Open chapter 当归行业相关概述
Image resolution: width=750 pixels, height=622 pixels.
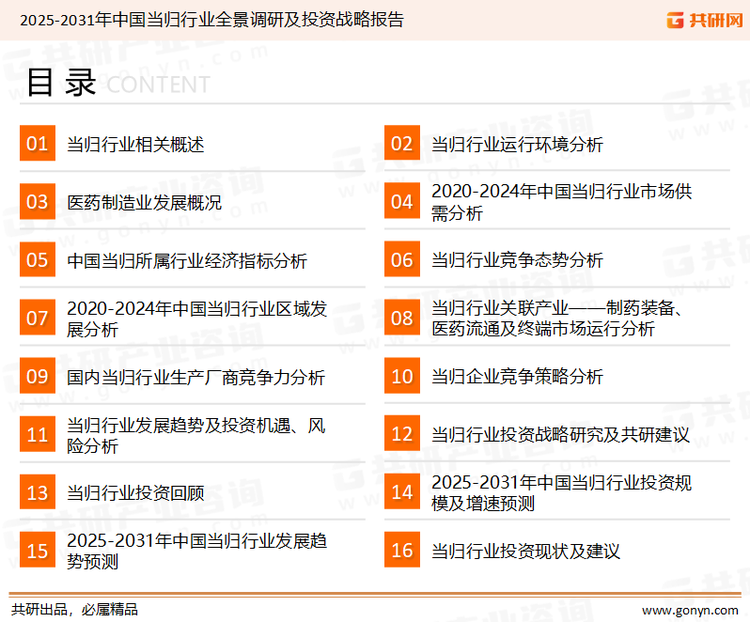coord(135,145)
